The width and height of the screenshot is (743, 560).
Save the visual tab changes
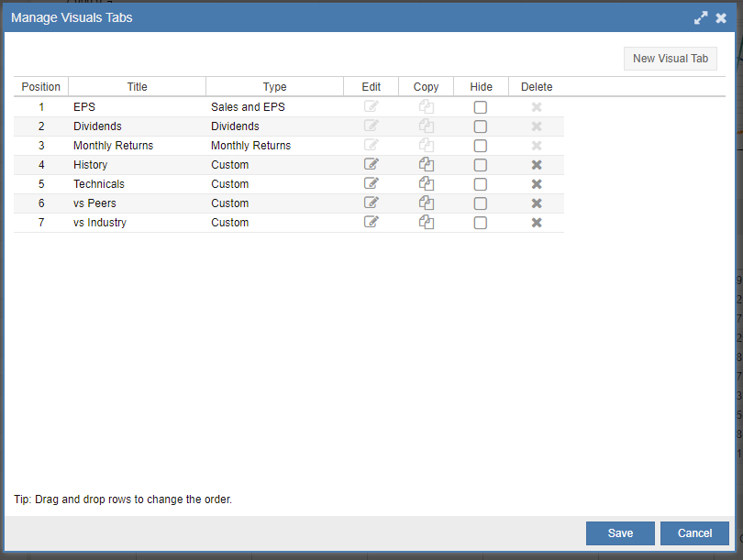coord(620,533)
